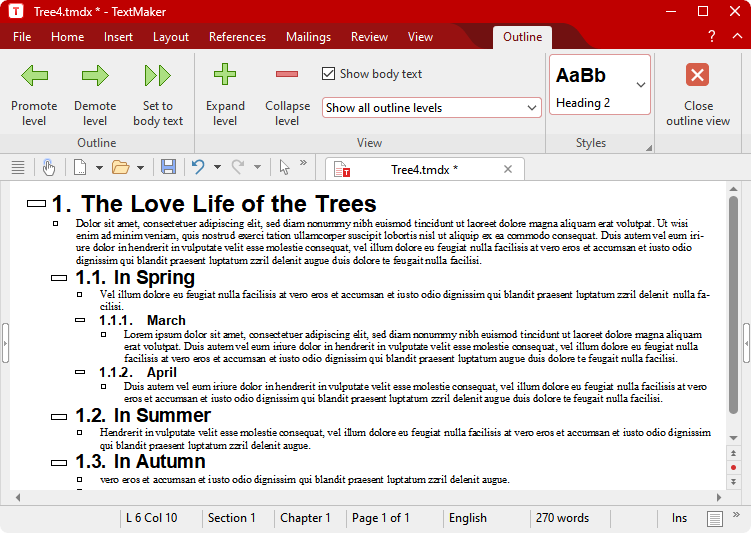The height and width of the screenshot is (533, 751).
Task: Close the Tree4.tmdx document tab
Action: tap(508, 169)
